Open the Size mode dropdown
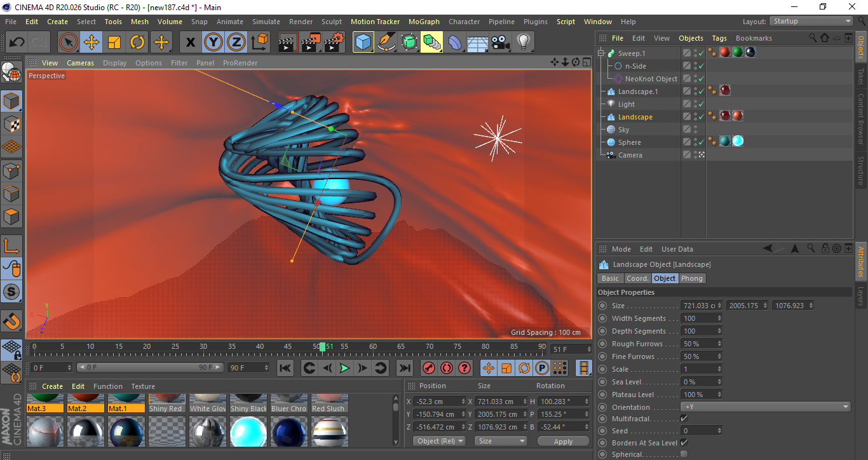The width and height of the screenshot is (868, 460). click(x=501, y=441)
